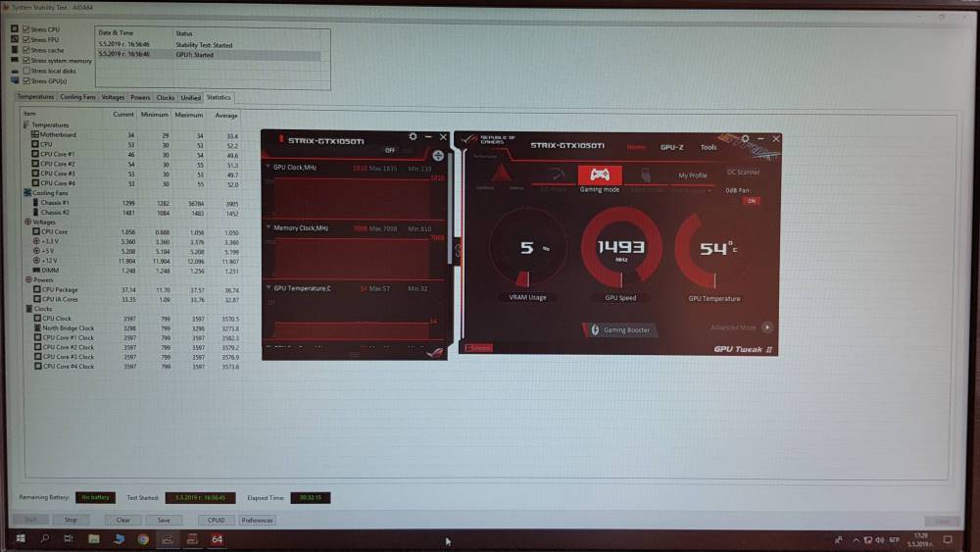Open the Tools menu in GPU Tweak

[709, 147]
